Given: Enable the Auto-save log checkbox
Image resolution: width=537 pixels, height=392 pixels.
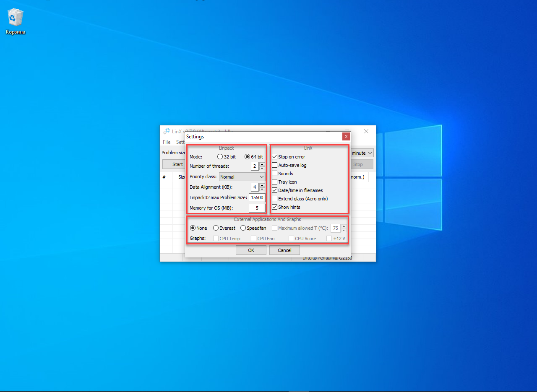Looking at the screenshot, I should click(289, 165).
